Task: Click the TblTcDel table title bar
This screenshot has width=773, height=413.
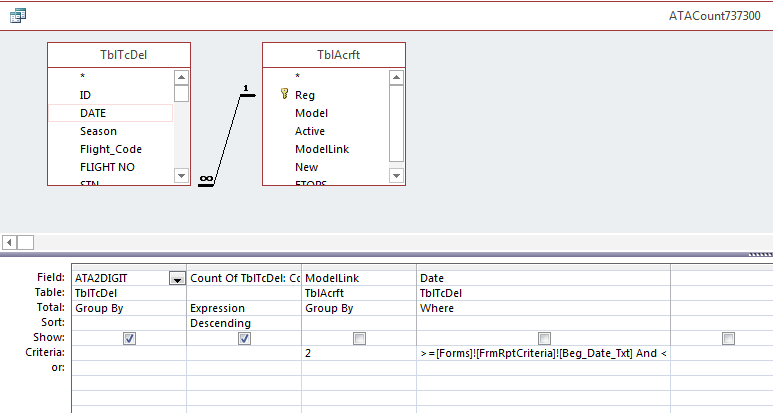Action: [119, 55]
